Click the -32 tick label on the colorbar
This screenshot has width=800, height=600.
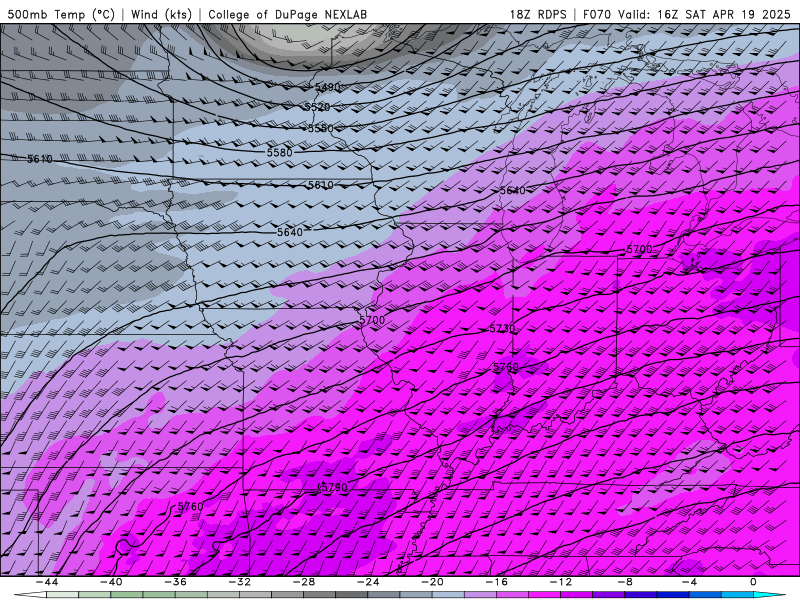click(x=239, y=582)
